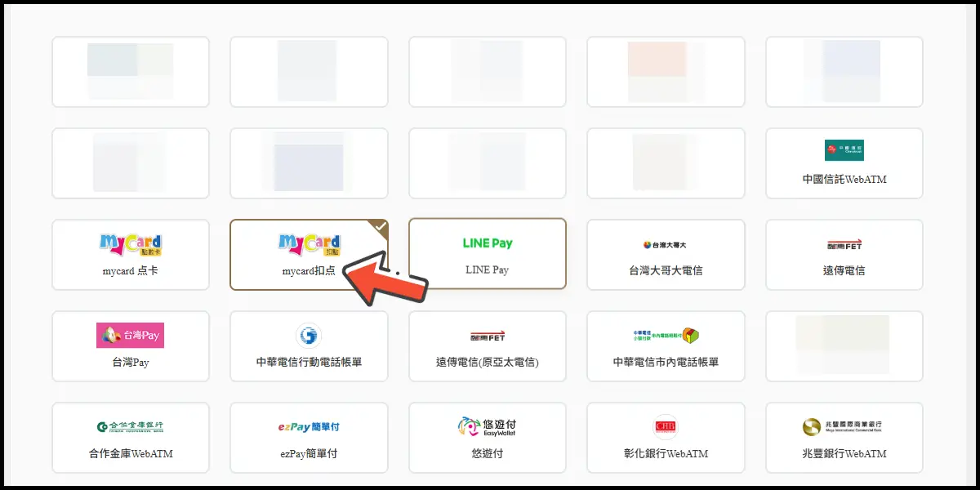Choose 悠遊付 EasyWallet payment
Viewport: 980px width, 490px height.
click(x=487, y=437)
